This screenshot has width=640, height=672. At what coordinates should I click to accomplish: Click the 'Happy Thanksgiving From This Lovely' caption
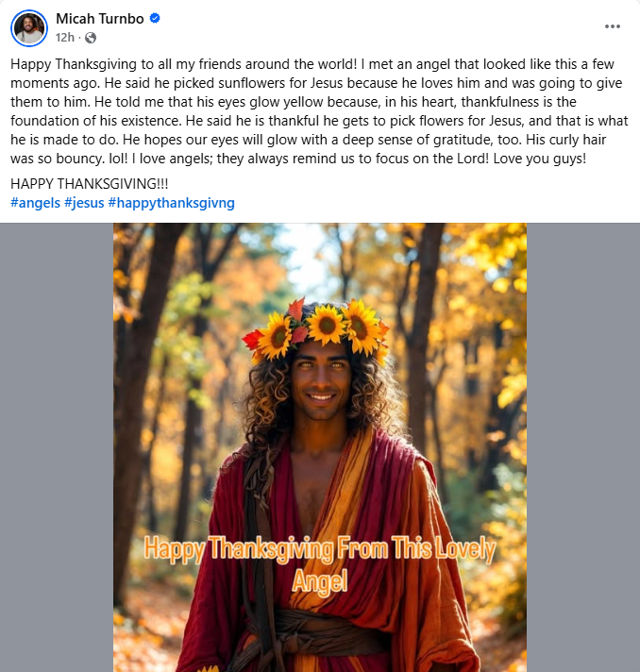(320, 548)
